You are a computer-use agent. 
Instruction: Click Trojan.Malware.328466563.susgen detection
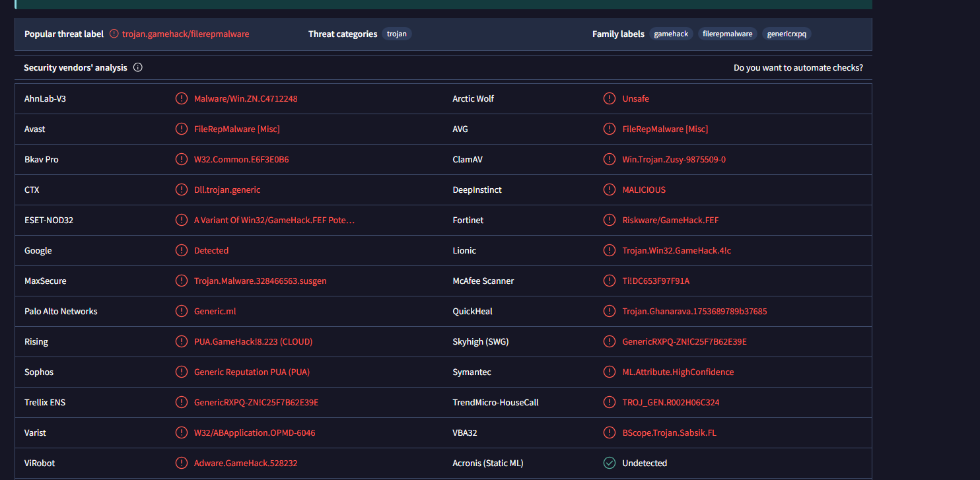pos(260,281)
